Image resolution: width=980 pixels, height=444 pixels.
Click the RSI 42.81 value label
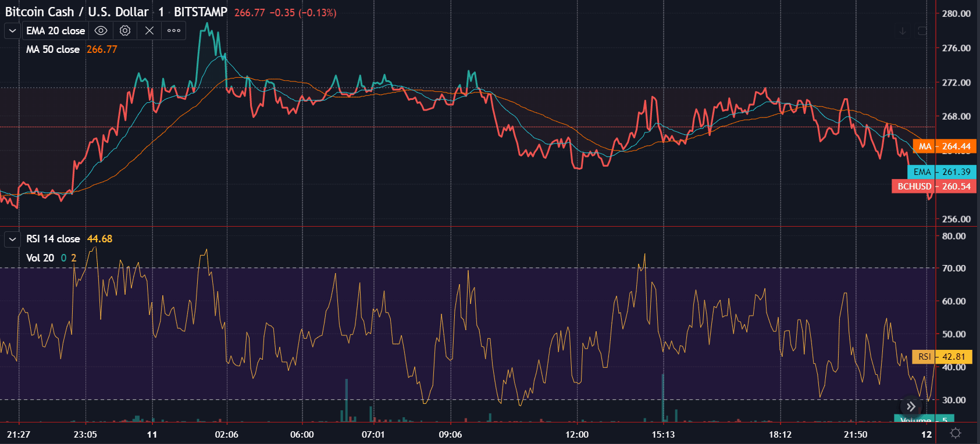click(942, 357)
